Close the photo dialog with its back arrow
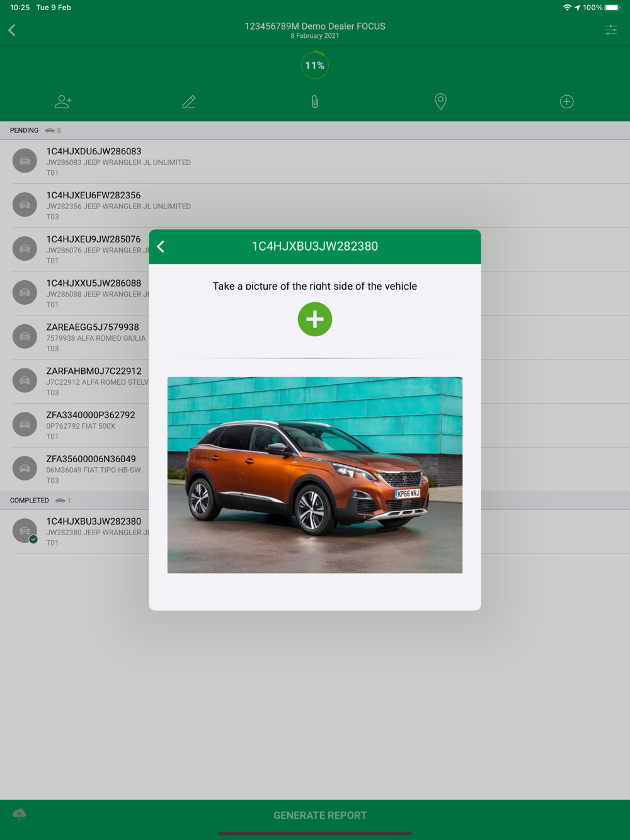Screen dimensions: 630x840 point(161,247)
